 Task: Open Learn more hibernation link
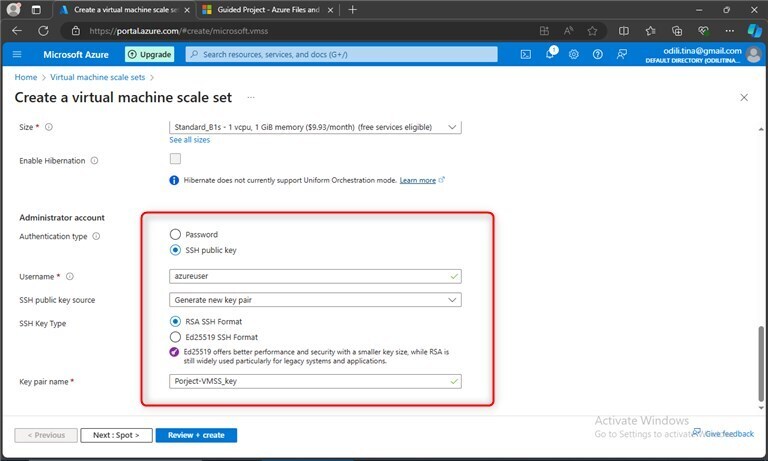point(418,180)
